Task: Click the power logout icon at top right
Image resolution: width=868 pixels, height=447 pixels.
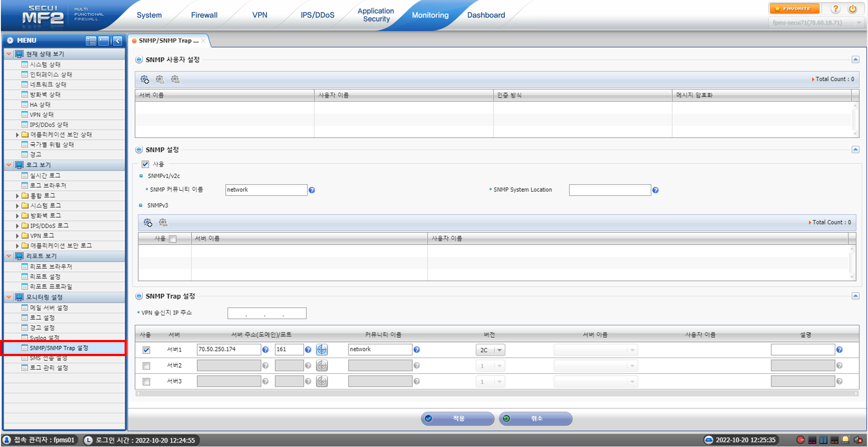Action: click(x=852, y=9)
